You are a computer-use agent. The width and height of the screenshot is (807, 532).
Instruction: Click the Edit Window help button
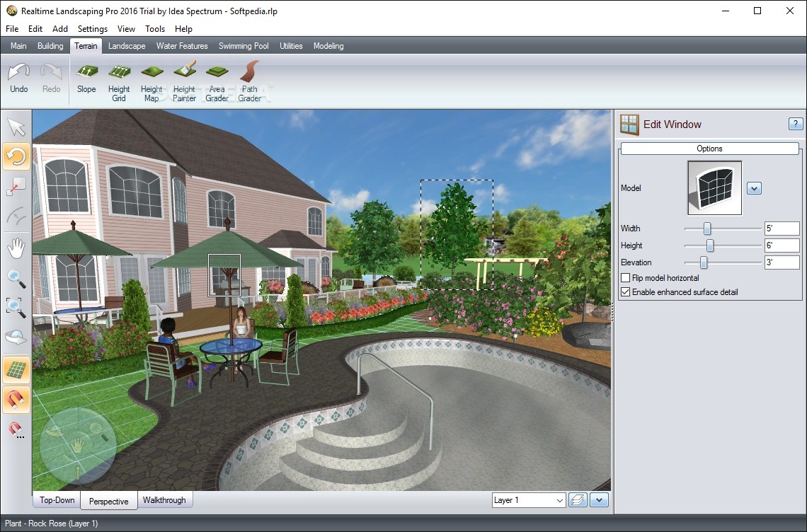coord(794,123)
